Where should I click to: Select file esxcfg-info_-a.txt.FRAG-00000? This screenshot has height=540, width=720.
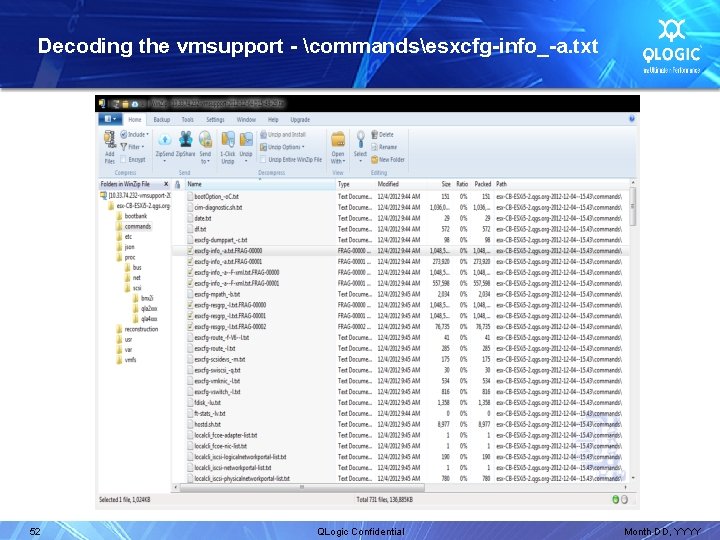click(398, 251)
